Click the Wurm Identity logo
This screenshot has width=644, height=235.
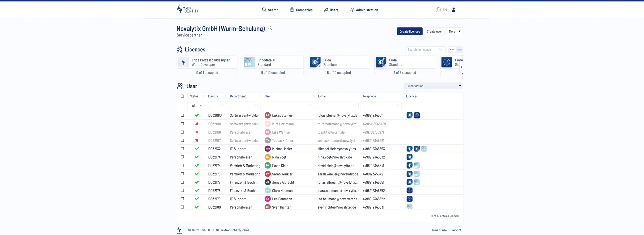[x=187, y=10]
